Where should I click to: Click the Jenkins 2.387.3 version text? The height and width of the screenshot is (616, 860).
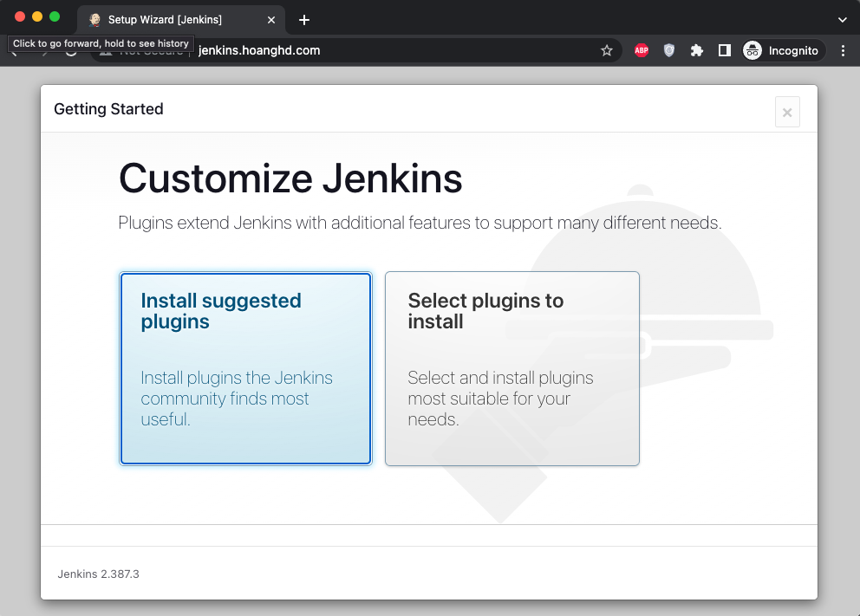point(98,574)
